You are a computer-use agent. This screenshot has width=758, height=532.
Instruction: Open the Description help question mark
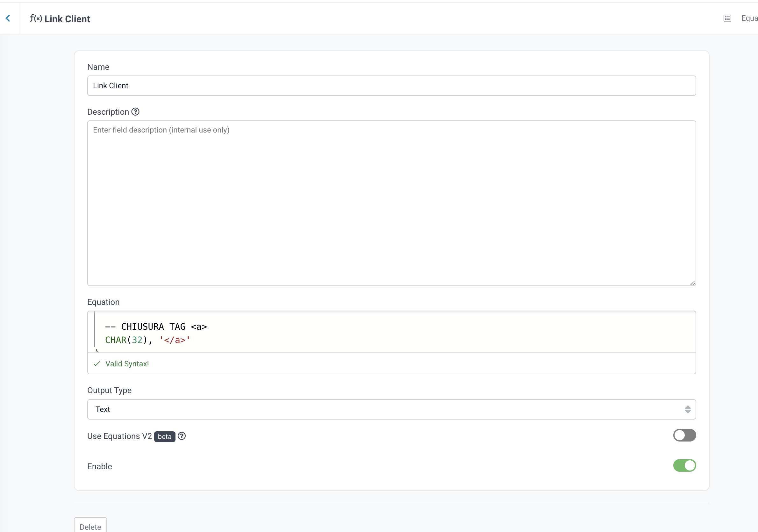135,111
